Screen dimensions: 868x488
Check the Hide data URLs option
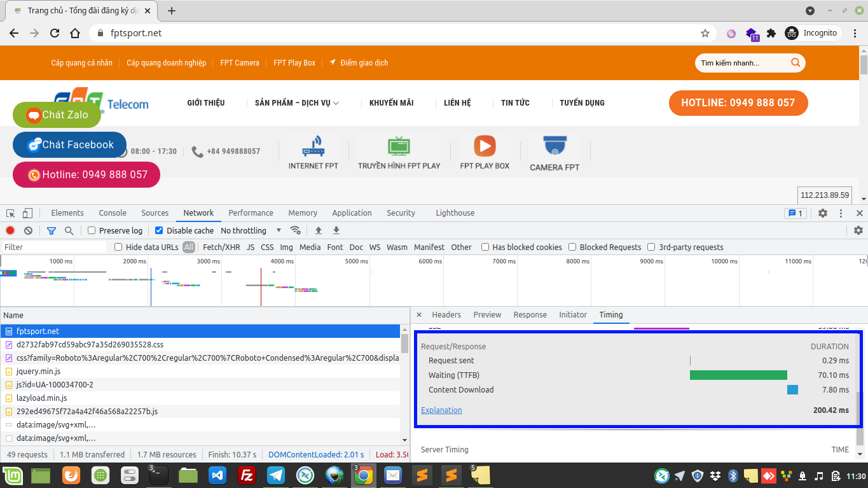click(x=118, y=247)
